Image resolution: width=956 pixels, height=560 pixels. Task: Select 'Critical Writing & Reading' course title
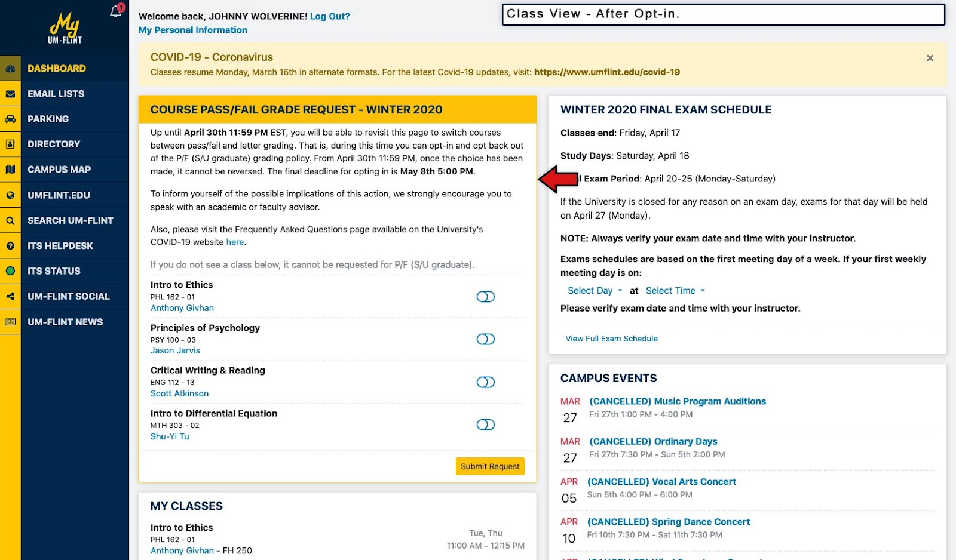tap(208, 370)
